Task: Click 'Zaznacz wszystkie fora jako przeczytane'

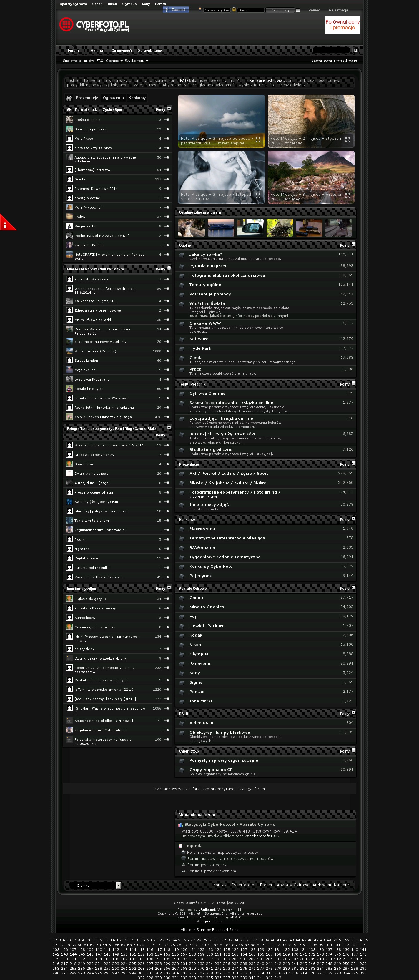Action: (194, 789)
